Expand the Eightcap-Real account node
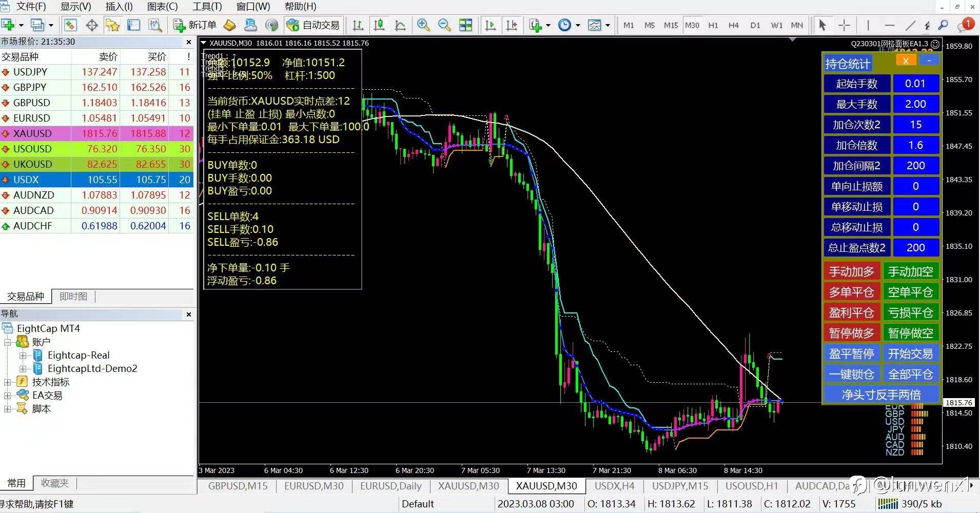The image size is (980, 513). [x=23, y=355]
